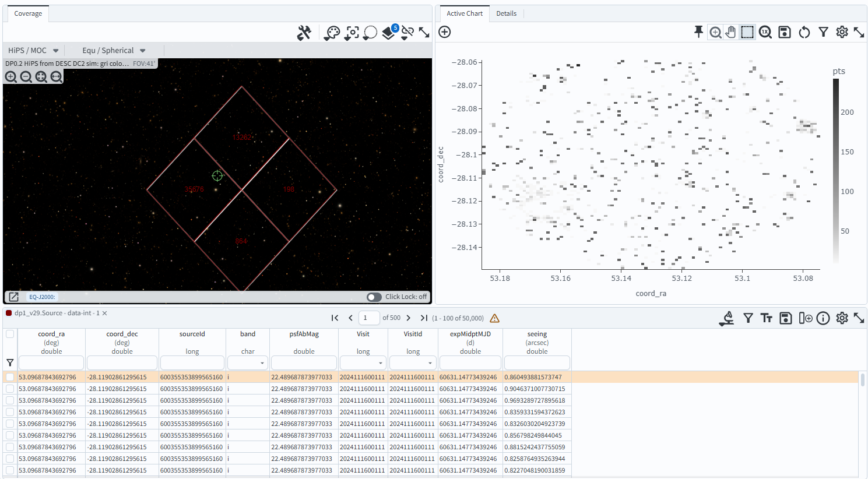
Task: Zoom in on the coverage sky image
Action: (x=10, y=77)
